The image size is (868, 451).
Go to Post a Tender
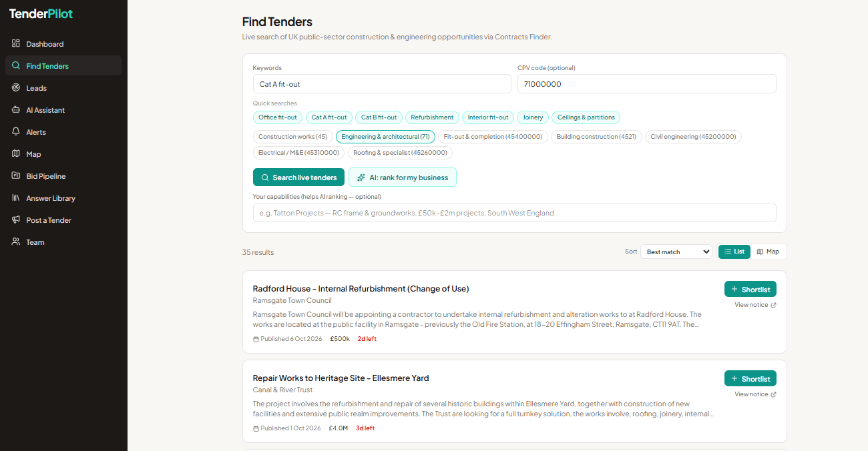click(x=63, y=220)
